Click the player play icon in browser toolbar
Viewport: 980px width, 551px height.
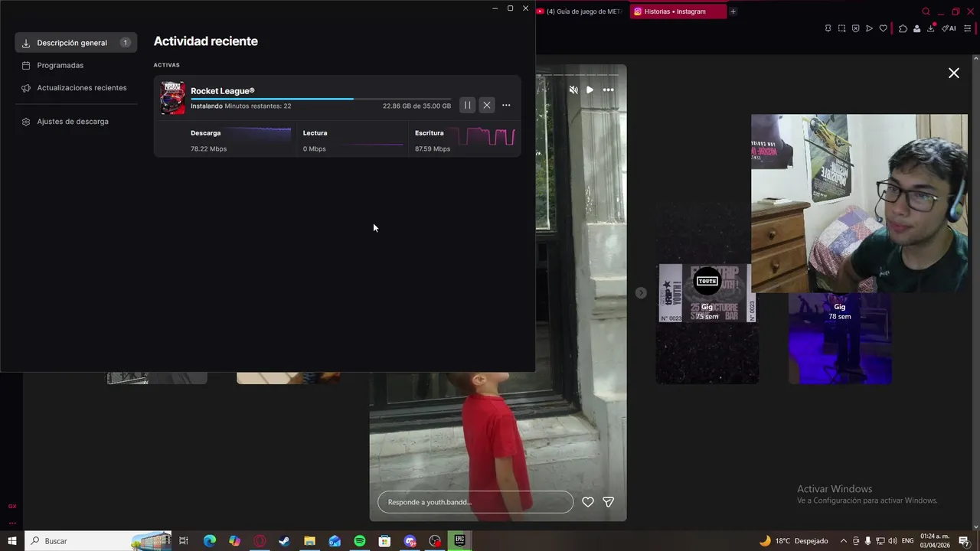(869, 28)
